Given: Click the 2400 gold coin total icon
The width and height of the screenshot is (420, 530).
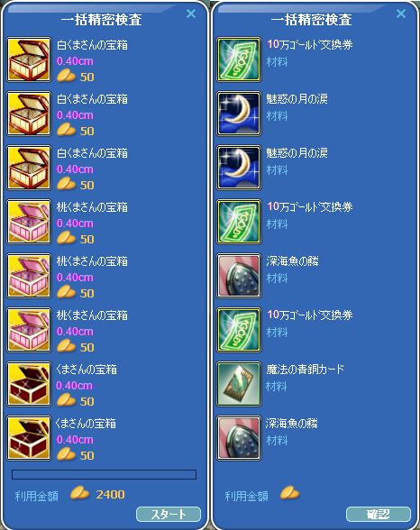Looking at the screenshot, I should pyautogui.click(x=79, y=493).
